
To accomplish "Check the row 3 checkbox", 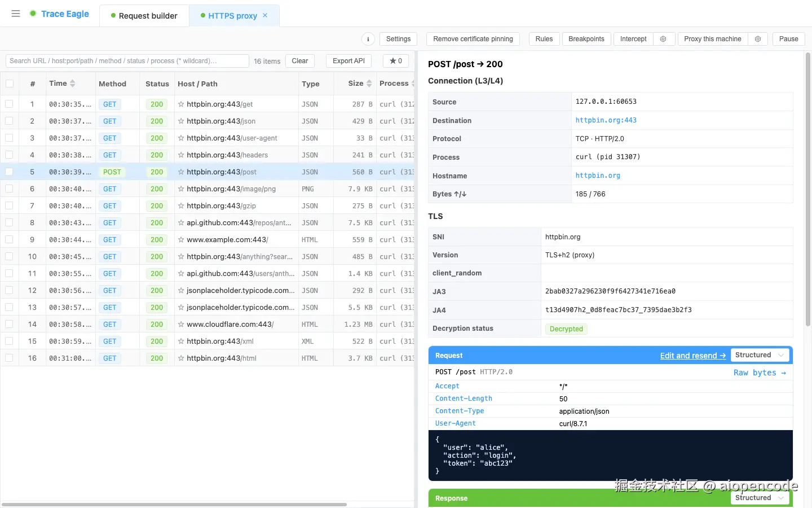I will pyautogui.click(x=9, y=138).
